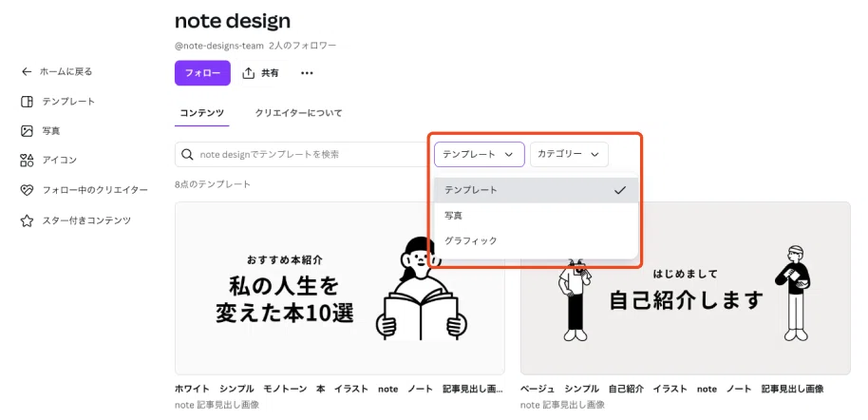The height and width of the screenshot is (420, 868).
Task: Click the 記事見出し画像 tag under the second template
Action: coord(792,389)
